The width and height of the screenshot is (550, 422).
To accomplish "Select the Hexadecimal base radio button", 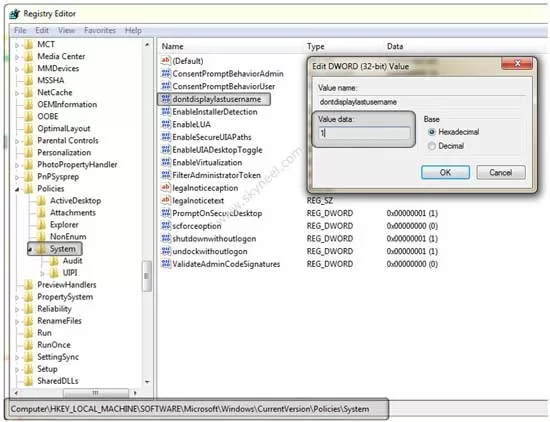I will (432, 132).
